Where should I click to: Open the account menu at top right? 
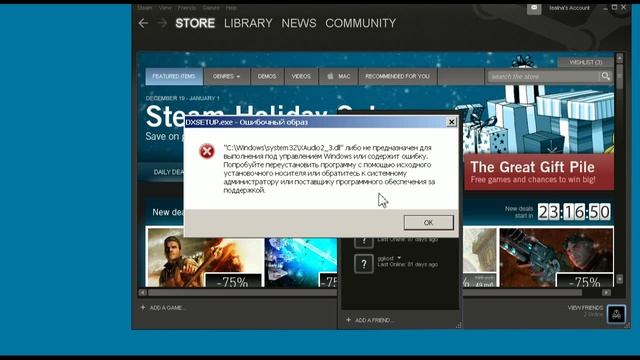pos(569,8)
